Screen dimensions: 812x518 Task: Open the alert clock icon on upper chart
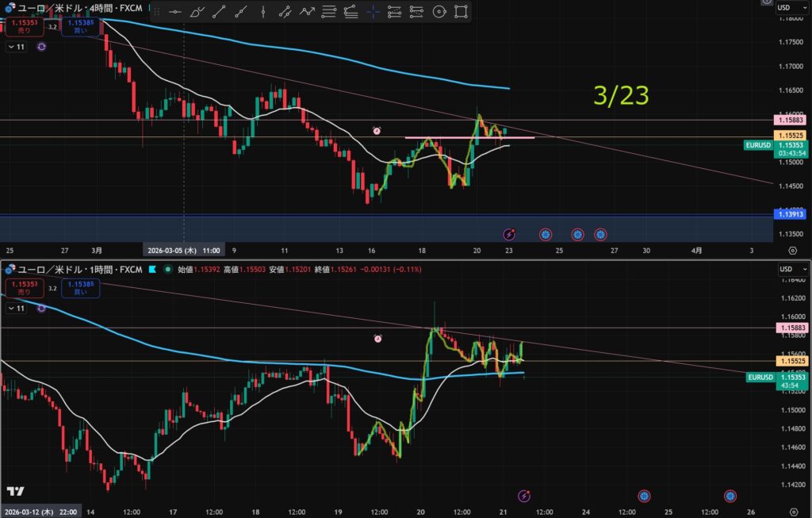pyautogui.click(x=377, y=130)
